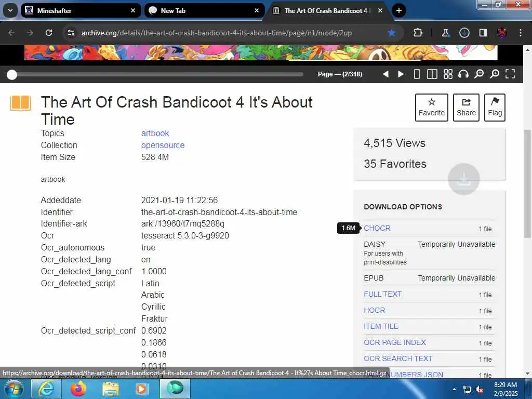This screenshot has height=399, width=532.
Task: Download the ITEM TILE file
Action: [381, 326]
